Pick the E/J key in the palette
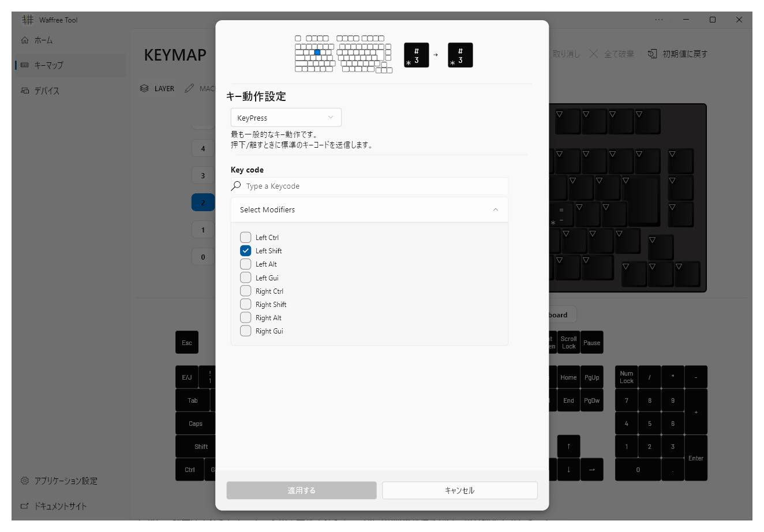The width and height of the screenshot is (764, 532). pyautogui.click(x=187, y=377)
